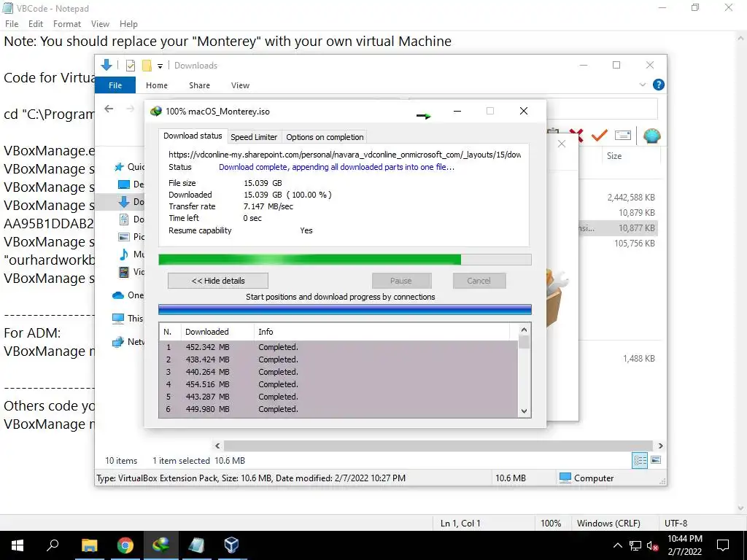The image size is (747, 560).
Task: Select connection row 4 with 454.516 MB
Action: (338, 384)
